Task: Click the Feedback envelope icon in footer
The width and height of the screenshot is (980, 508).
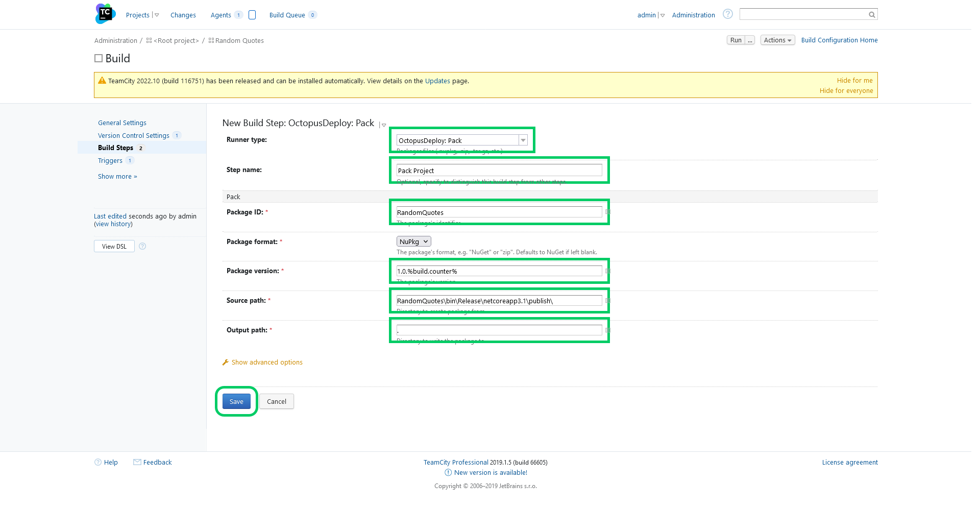Action: (137, 462)
